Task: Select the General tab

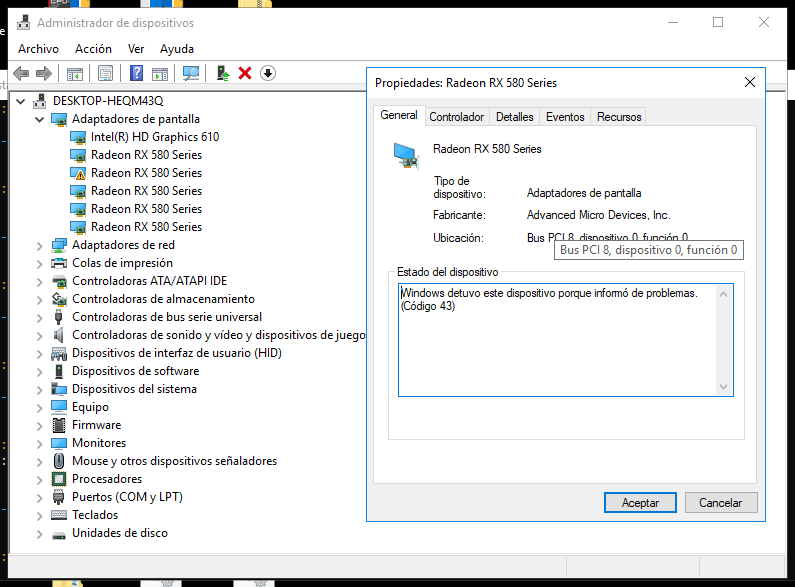Action: [399, 116]
